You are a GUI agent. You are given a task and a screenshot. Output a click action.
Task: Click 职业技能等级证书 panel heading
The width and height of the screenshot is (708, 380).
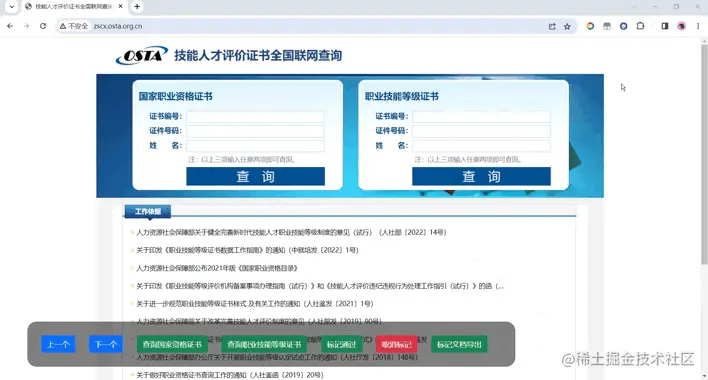[x=401, y=96]
